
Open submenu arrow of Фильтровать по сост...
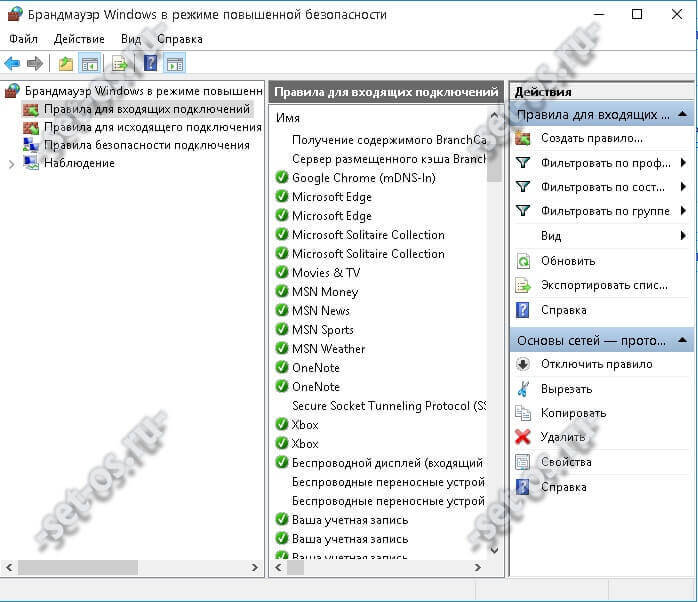[x=683, y=187]
